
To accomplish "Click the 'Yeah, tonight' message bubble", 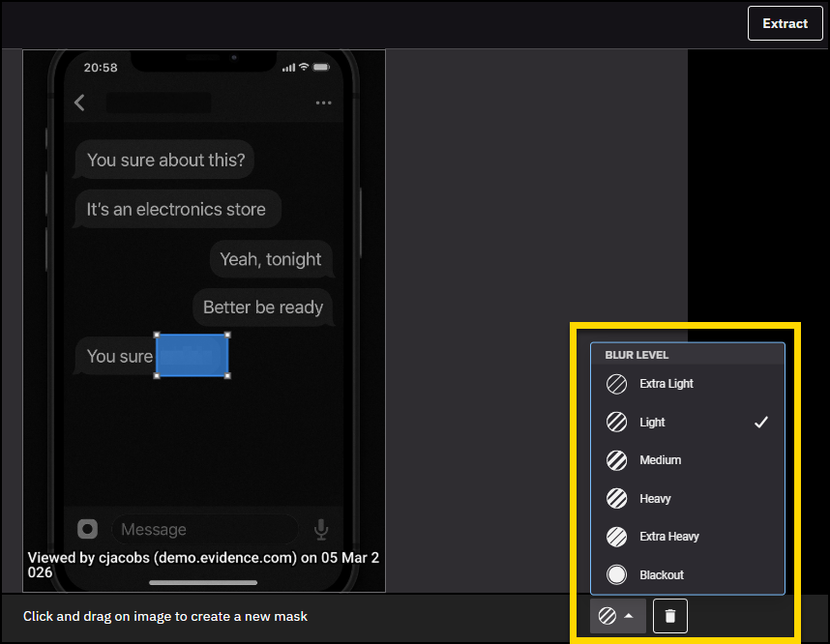I will coord(271,259).
